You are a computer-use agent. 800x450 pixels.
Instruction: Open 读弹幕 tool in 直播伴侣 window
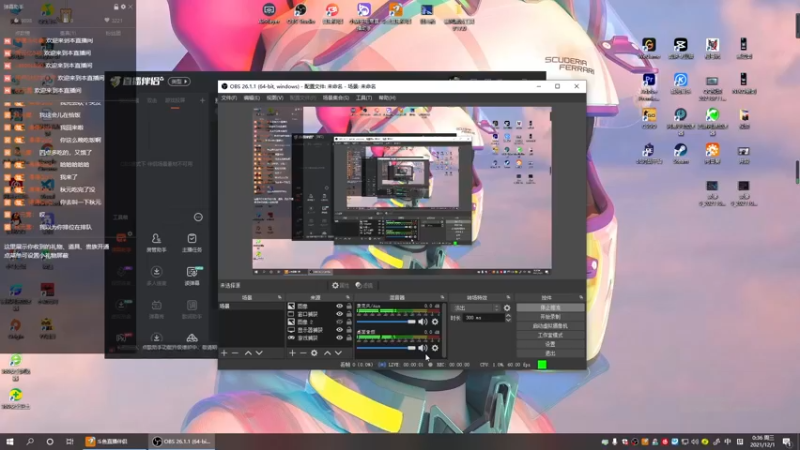192,276
